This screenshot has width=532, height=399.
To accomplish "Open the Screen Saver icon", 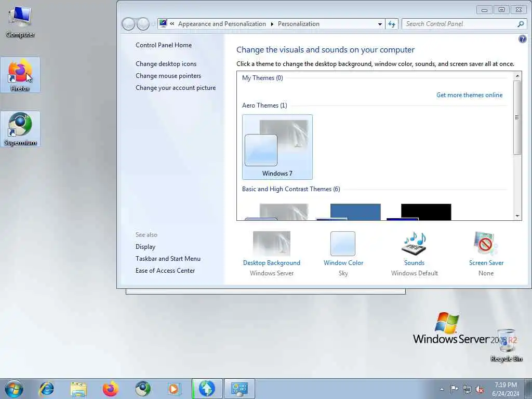I will pos(486,243).
